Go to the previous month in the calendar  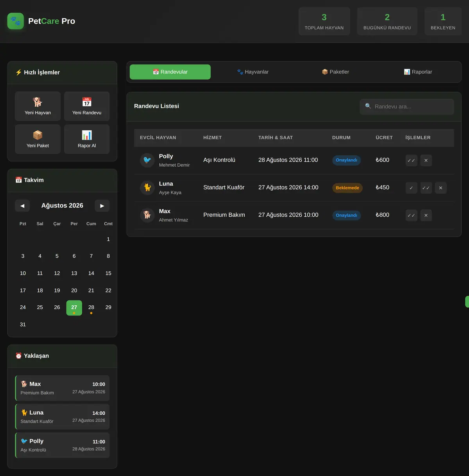coord(22,206)
